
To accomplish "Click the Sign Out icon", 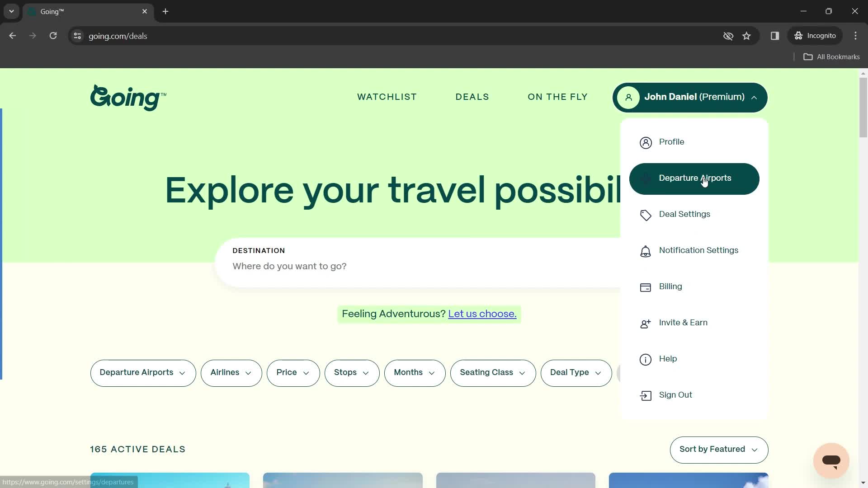I will [x=646, y=395].
